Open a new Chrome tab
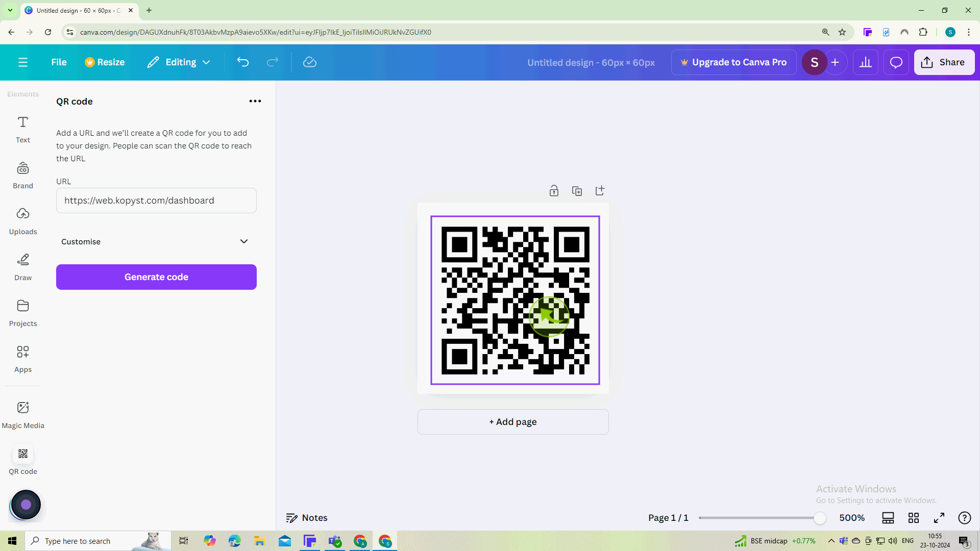The height and width of the screenshot is (551, 980). [x=149, y=10]
